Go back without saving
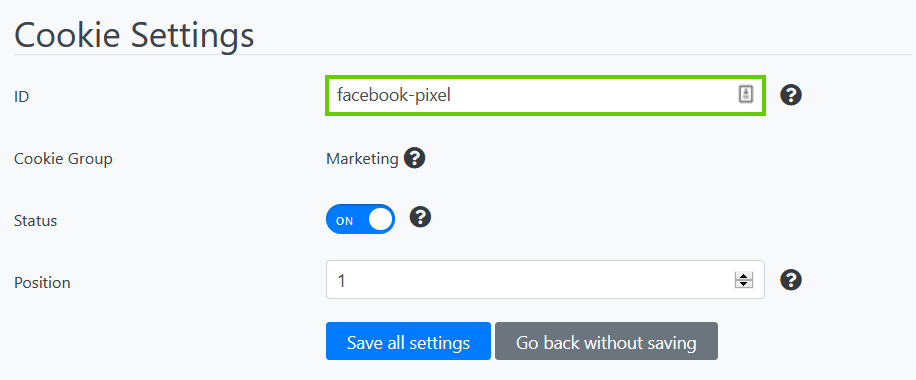Screen dimensions: 916x380 [x=606, y=341]
